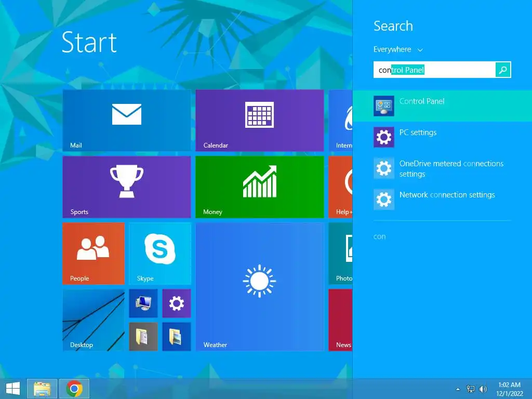The width and height of the screenshot is (532, 399).
Task: Open Google Chrome from the taskbar
Action: coord(74,389)
